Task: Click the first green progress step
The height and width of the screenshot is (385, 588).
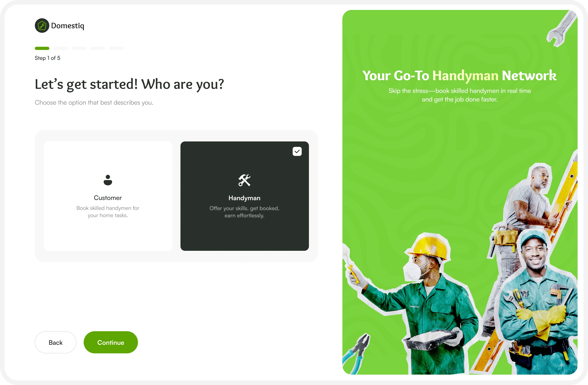Action: coord(42,48)
